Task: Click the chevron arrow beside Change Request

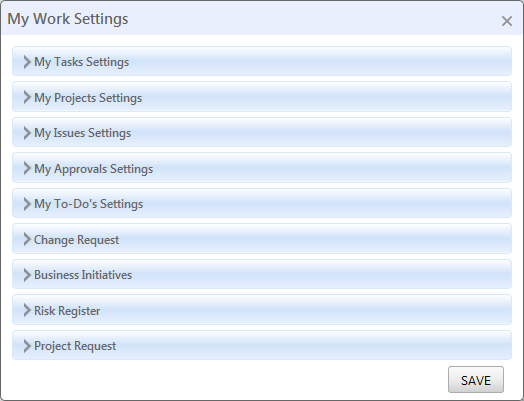Action: pos(27,239)
